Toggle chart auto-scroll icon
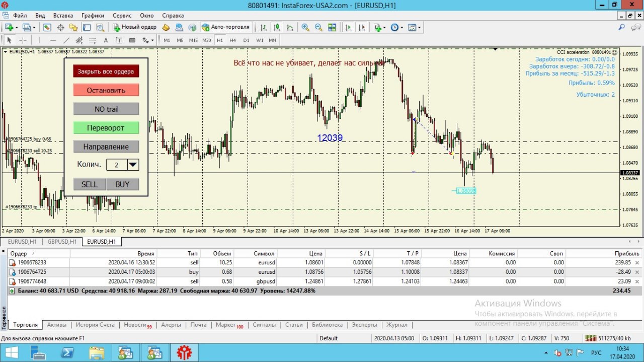 (348, 27)
